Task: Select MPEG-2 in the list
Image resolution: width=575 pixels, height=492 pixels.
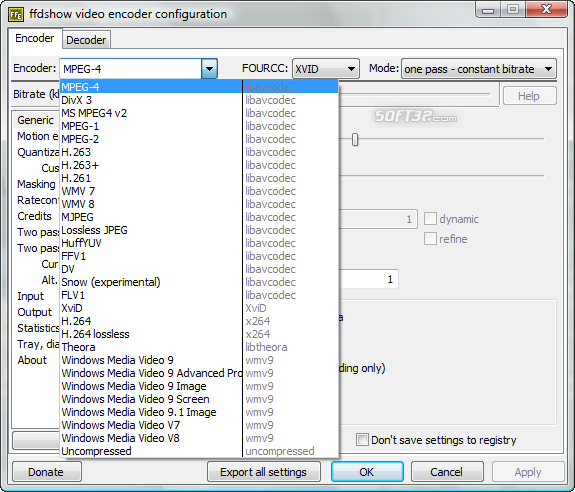Action: tap(198, 139)
